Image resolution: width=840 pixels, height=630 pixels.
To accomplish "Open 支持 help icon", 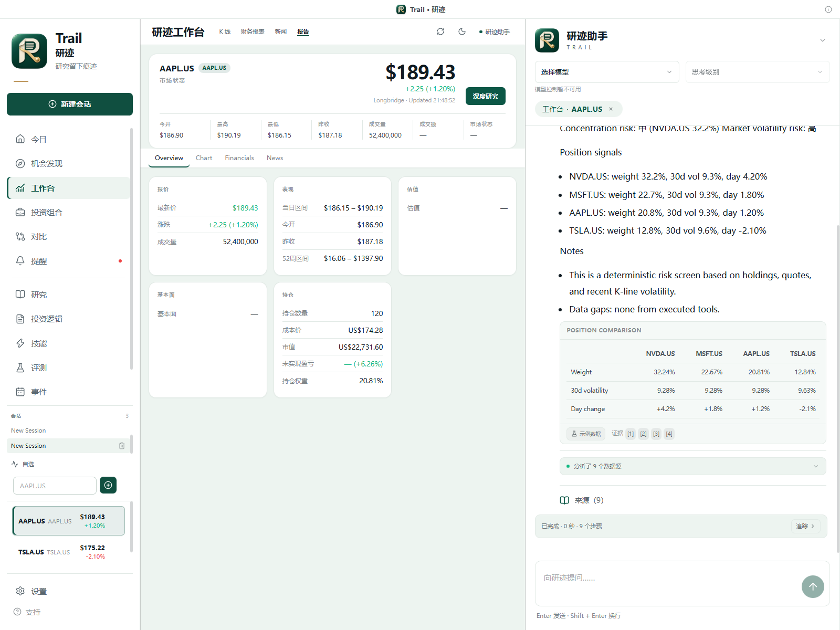I will coord(27,612).
